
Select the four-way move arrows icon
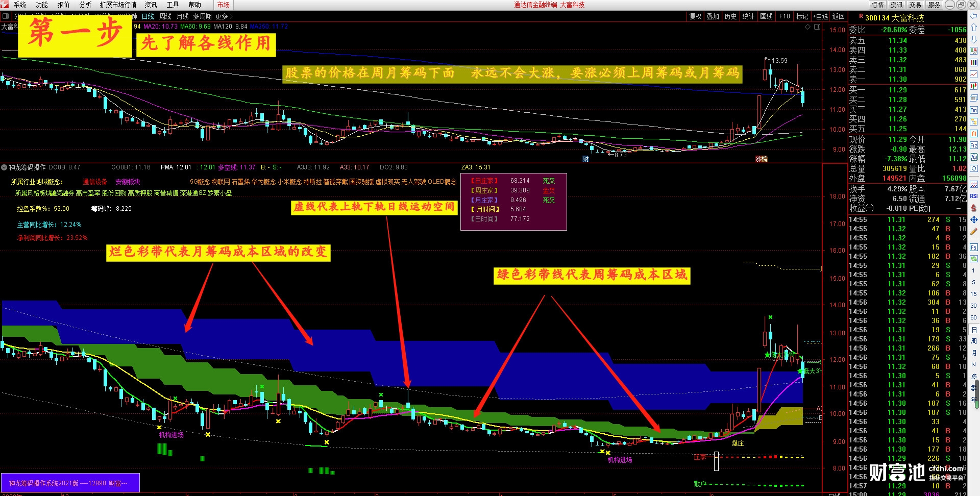974,219
